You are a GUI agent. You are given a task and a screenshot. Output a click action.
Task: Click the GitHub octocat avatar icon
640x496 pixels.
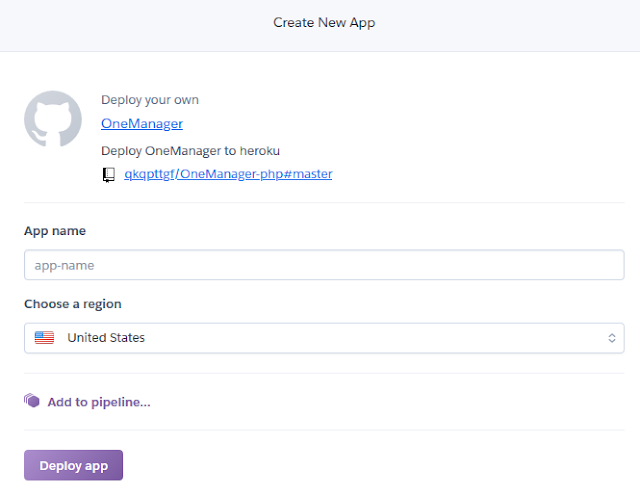coord(53,120)
